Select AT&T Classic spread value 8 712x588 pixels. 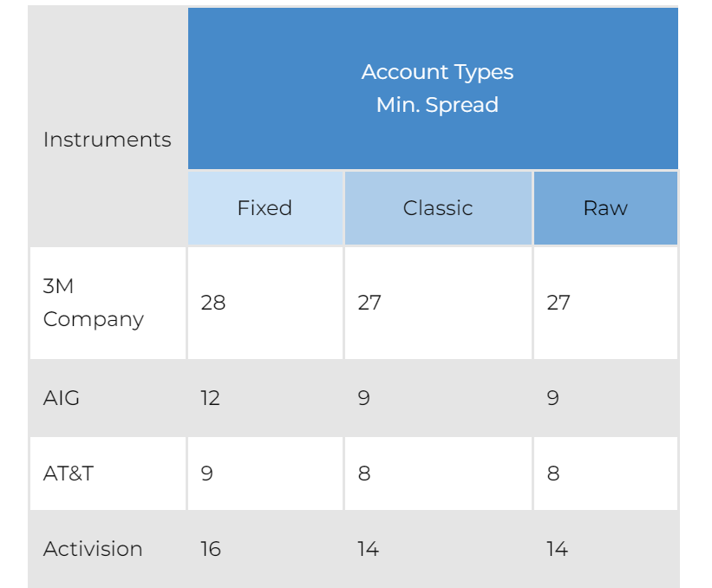[363, 474]
